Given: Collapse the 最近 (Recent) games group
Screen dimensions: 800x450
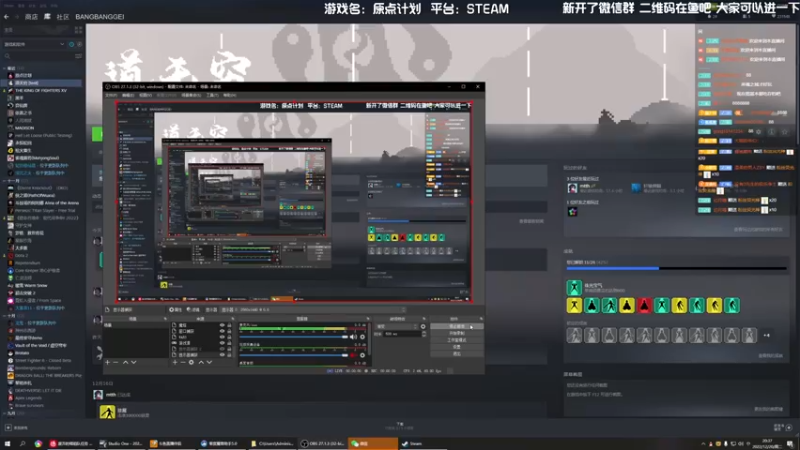Looking at the screenshot, I should click(5, 68).
